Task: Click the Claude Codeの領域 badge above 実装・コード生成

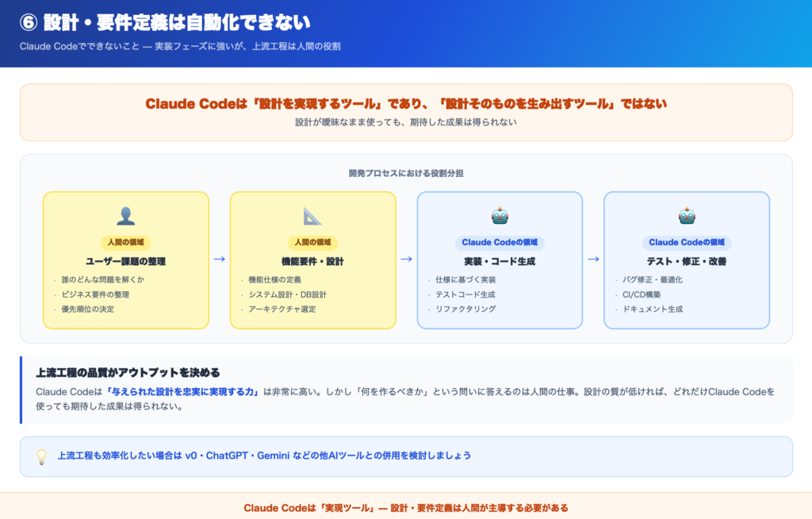Action: 500,243
